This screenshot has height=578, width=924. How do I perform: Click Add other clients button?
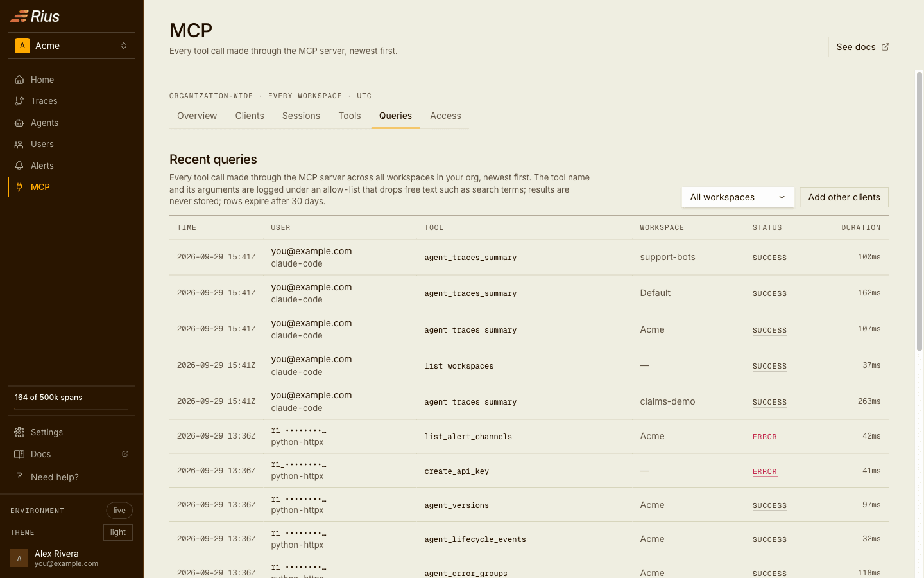[844, 197]
